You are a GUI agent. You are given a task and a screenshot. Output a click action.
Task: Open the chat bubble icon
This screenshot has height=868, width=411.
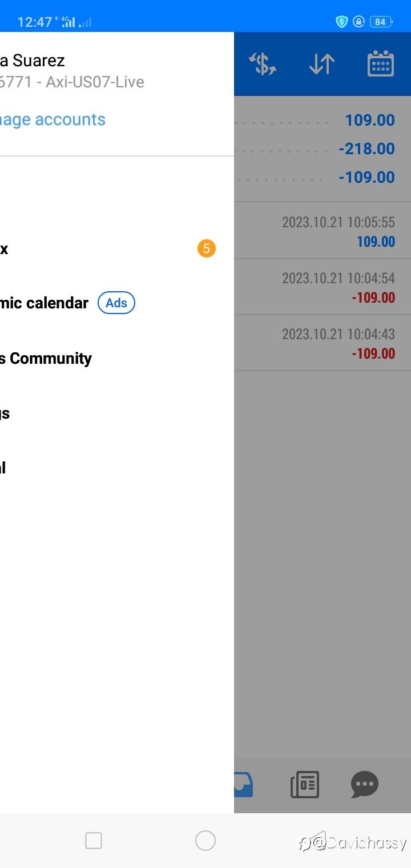[x=364, y=785]
